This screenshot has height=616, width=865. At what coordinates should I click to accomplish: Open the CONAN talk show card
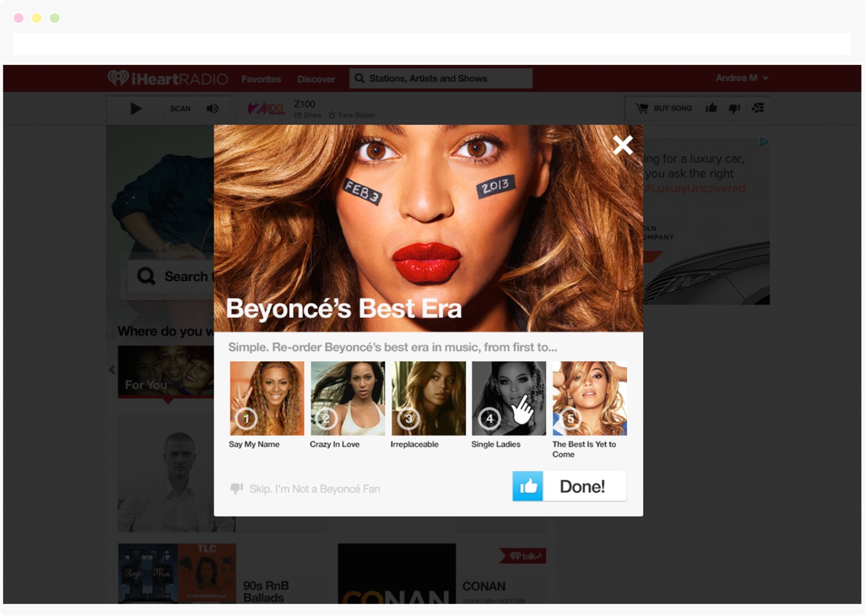coord(442,574)
